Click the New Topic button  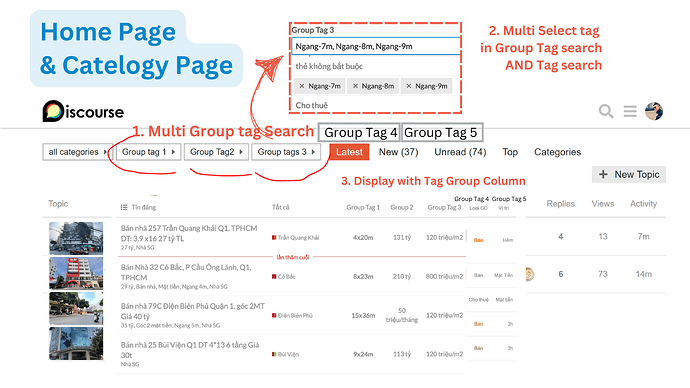[x=629, y=174]
